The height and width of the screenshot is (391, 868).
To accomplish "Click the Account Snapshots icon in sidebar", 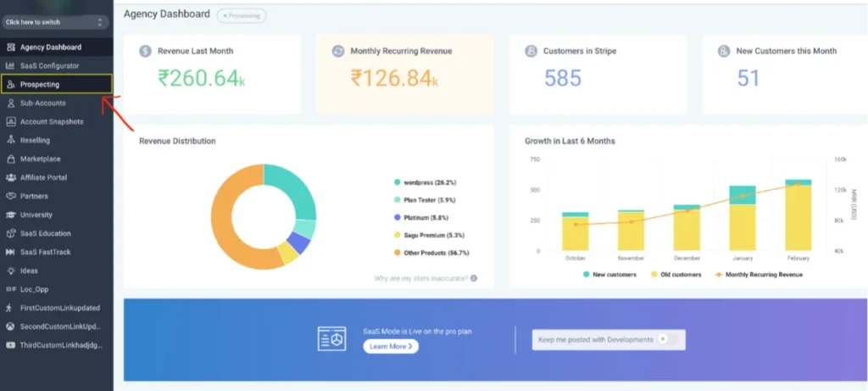I will (10, 122).
